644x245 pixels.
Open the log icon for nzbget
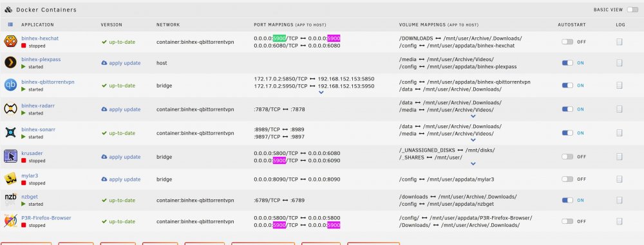pos(619,200)
